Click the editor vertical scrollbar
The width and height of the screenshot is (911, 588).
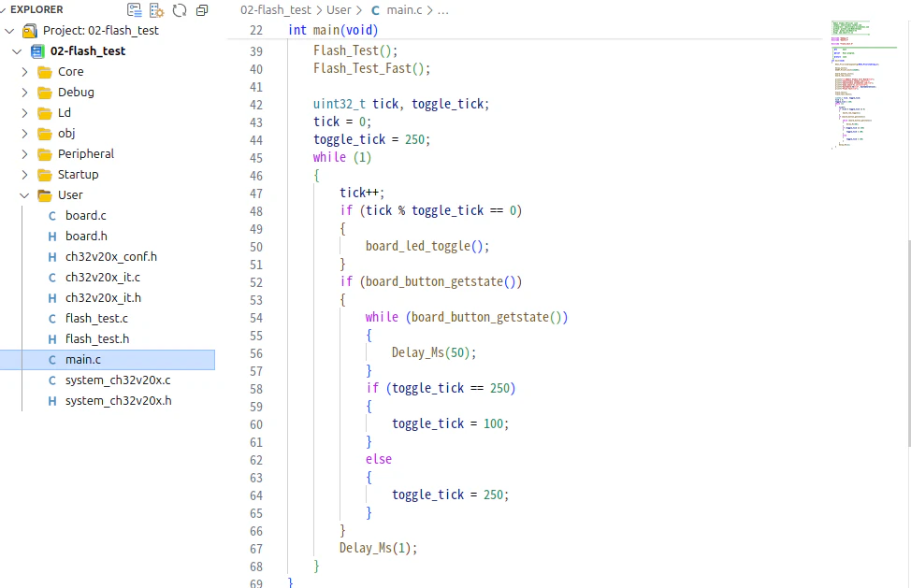coord(909,342)
